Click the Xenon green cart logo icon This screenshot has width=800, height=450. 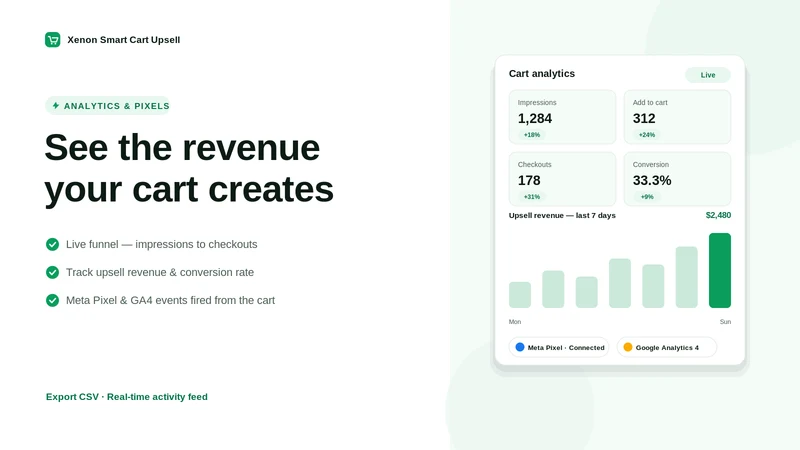(x=53, y=39)
